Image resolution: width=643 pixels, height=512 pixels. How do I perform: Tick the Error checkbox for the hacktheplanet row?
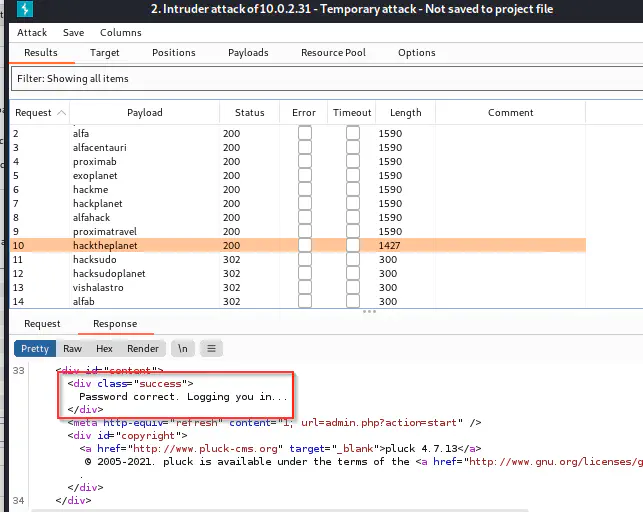pyautogui.click(x=304, y=245)
